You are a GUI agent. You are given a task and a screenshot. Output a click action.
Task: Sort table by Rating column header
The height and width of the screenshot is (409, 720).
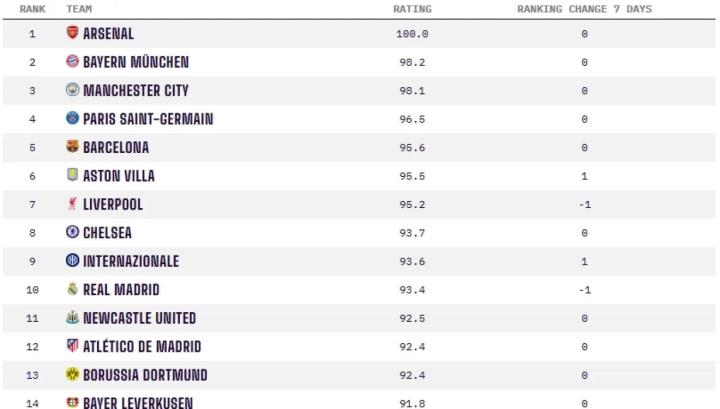[x=412, y=9]
